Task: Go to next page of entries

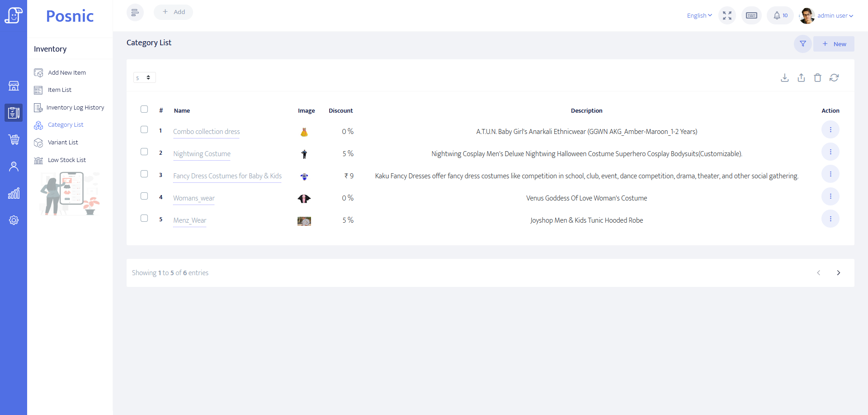Action: (839, 273)
